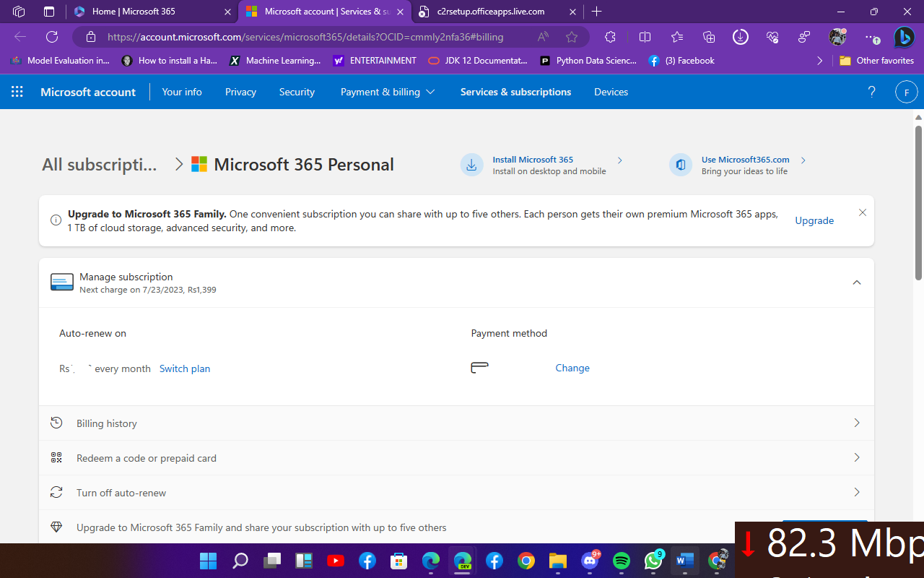Click Change payment method link

click(572, 368)
